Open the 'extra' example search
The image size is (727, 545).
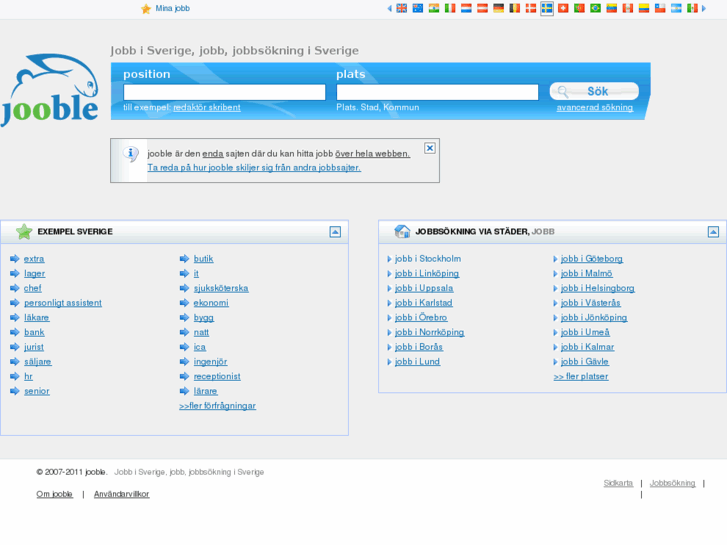click(34, 259)
